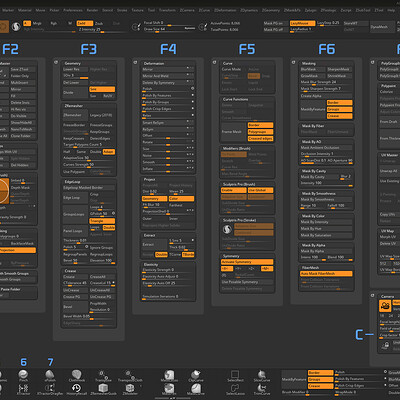Toggle Adapt in the ZRemesher panel
The width and height of the screenshot is (400, 400).
click(109, 152)
